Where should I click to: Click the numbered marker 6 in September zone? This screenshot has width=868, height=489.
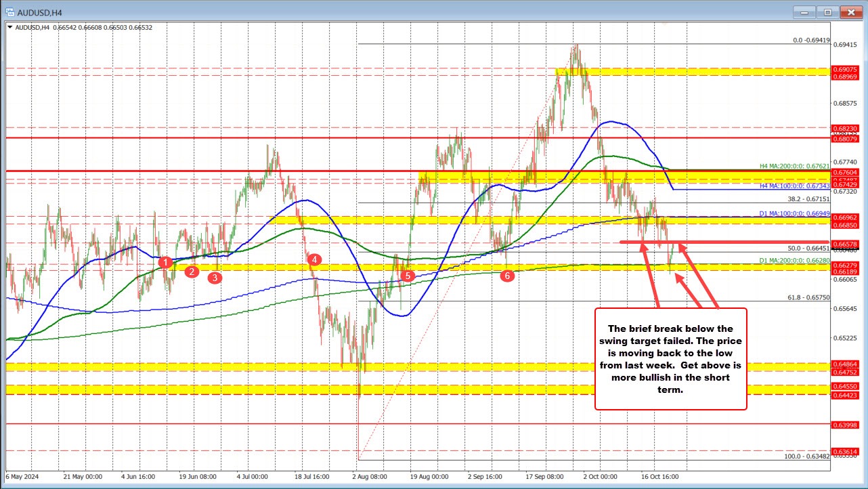506,276
